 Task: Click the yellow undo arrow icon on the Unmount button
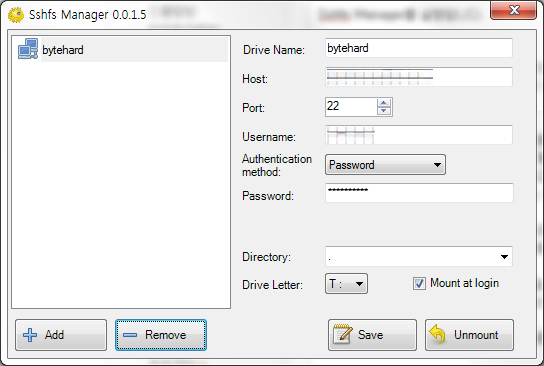(438, 334)
